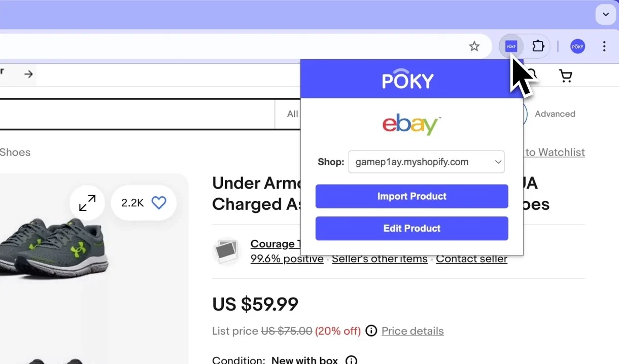Click the Import Product button
The image size is (619, 364).
[x=411, y=196]
